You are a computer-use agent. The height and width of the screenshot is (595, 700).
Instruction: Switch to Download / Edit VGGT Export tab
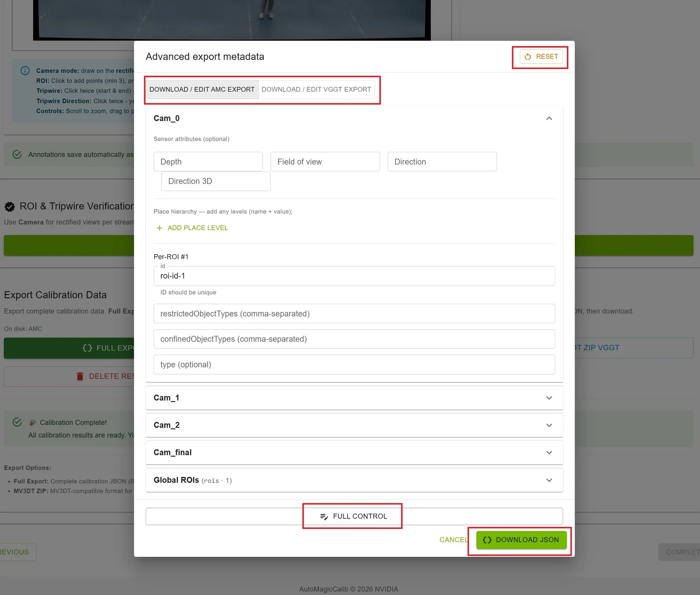pyautogui.click(x=316, y=89)
